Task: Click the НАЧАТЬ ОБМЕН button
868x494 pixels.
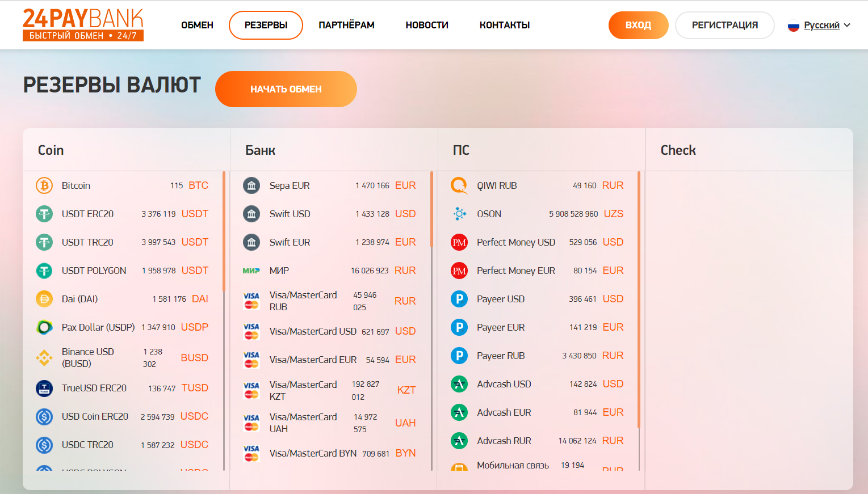Action: click(286, 89)
